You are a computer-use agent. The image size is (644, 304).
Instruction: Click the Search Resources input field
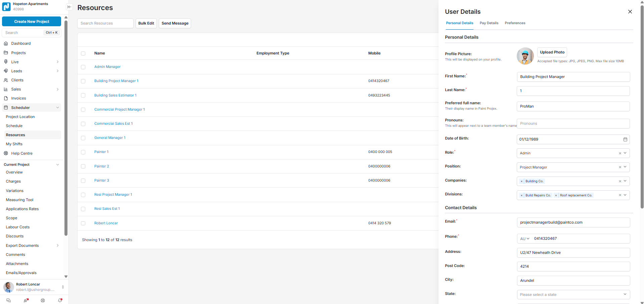pyautogui.click(x=105, y=24)
